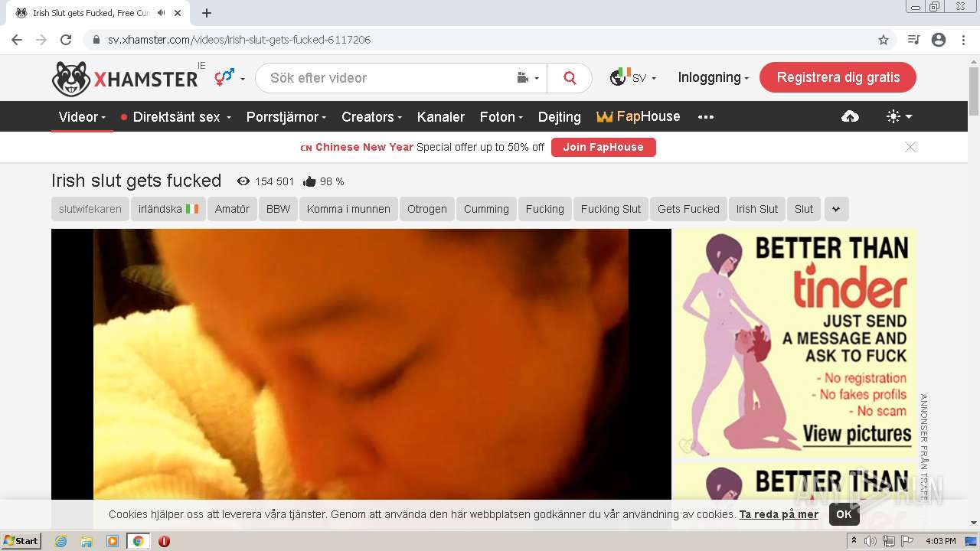The image size is (980, 551).
Task: Dismiss the Chinese New Year banner
Action: (910, 147)
